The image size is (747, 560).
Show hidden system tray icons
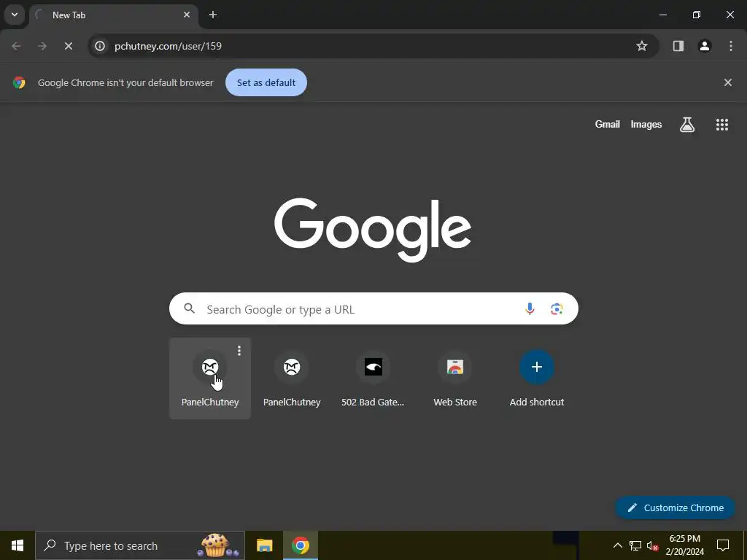click(x=617, y=545)
